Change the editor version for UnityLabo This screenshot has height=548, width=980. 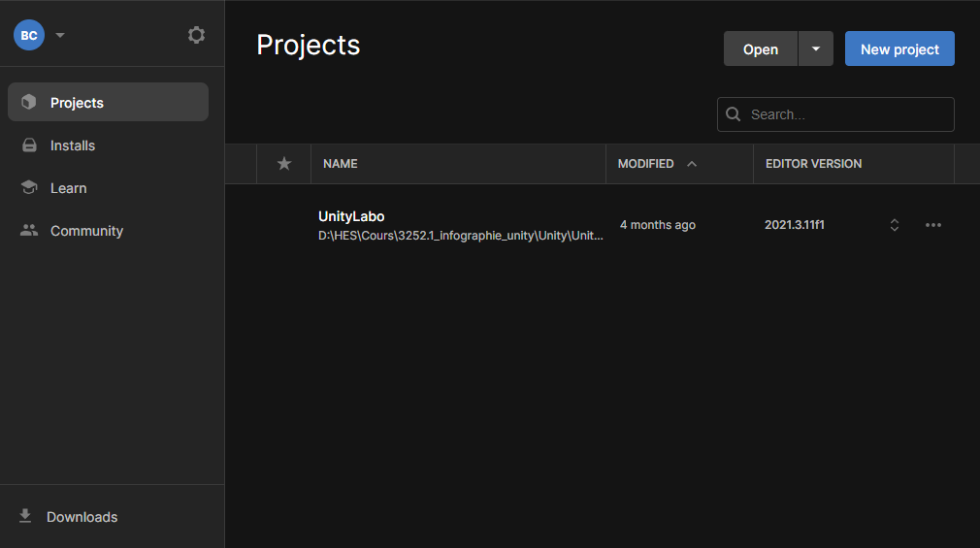[895, 225]
